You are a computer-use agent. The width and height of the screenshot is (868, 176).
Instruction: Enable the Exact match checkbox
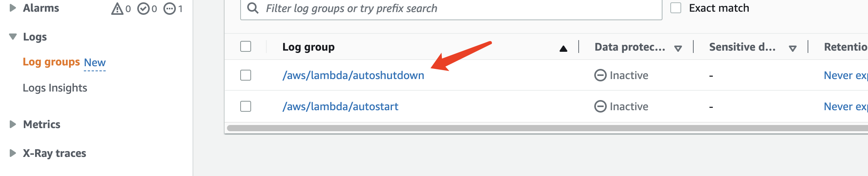tap(676, 8)
